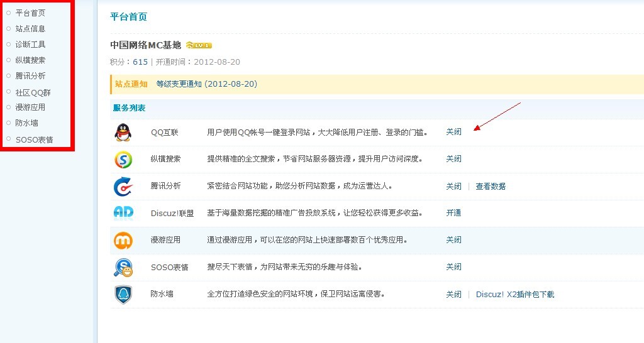Click 关闭 in the 漫游应用 service row
The width and height of the screenshot is (644, 343).
click(x=454, y=239)
